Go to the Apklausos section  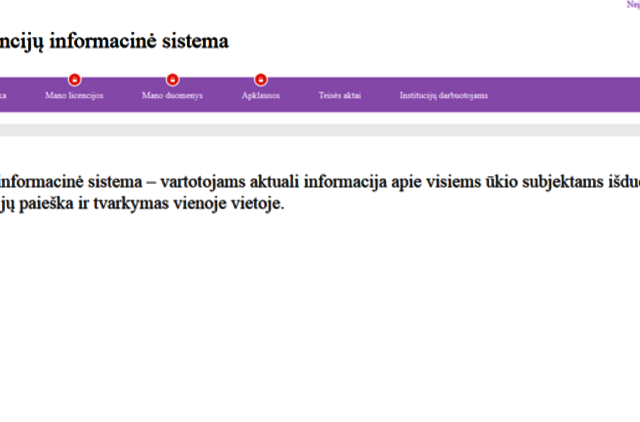tap(261, 96)
